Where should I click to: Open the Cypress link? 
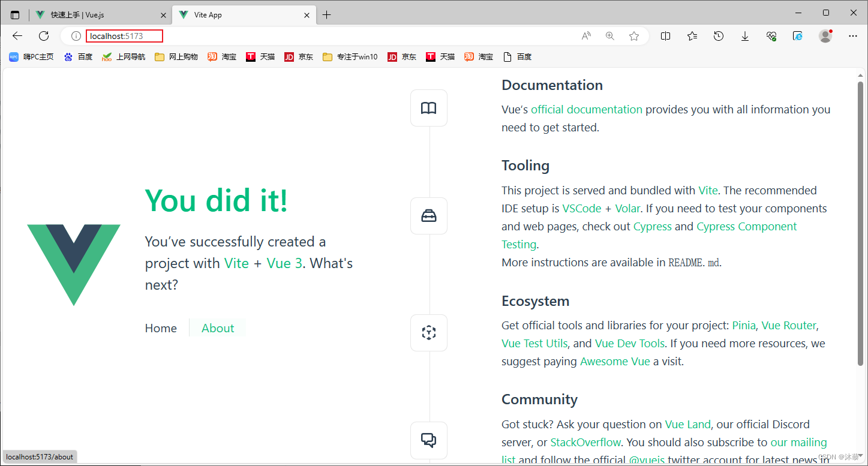coord(653,226)
